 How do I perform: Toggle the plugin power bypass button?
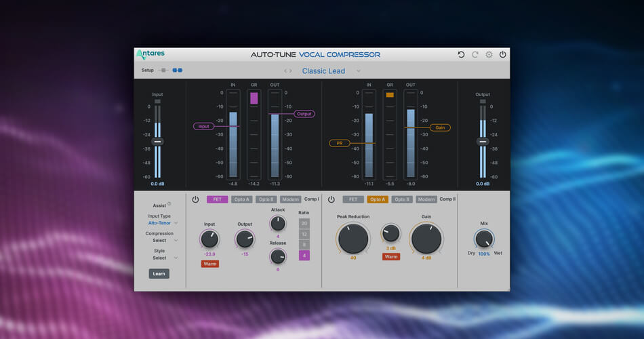pyautogui.click(x=502, y=55)
